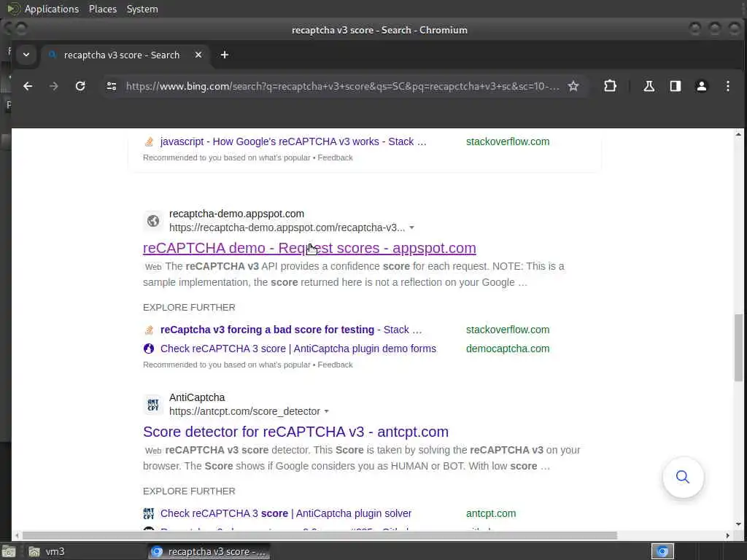The image size is (747, 560).
Task: Open 'Check reCAPTCHA 3 score | AntiCaptcha plugin solver'
Action: tap(286, 513)
